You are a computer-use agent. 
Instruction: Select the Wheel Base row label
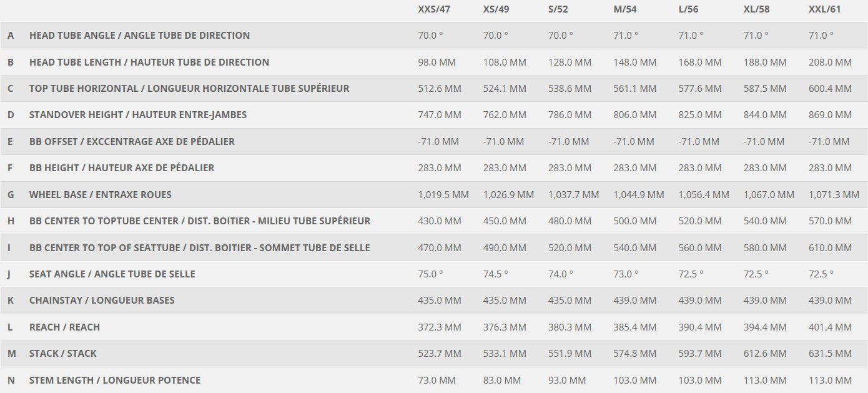100,195
